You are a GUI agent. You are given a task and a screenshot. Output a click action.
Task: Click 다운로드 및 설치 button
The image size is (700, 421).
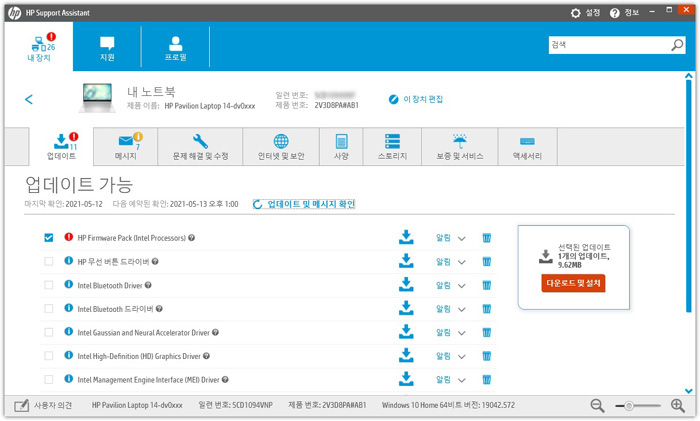573,283
